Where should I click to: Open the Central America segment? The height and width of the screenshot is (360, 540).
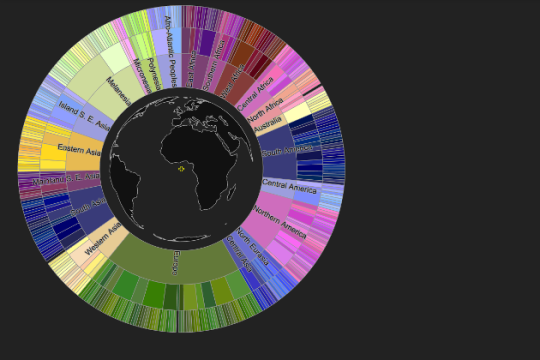279,187
